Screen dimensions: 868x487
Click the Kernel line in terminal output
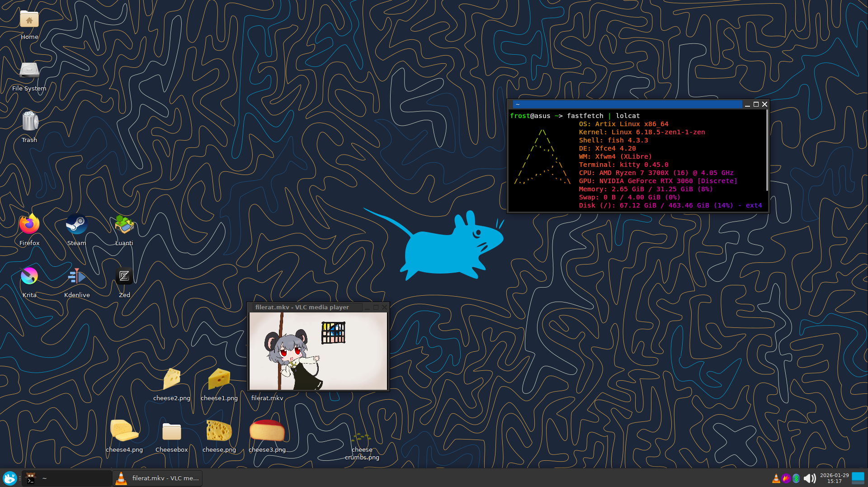coord(642,132)
